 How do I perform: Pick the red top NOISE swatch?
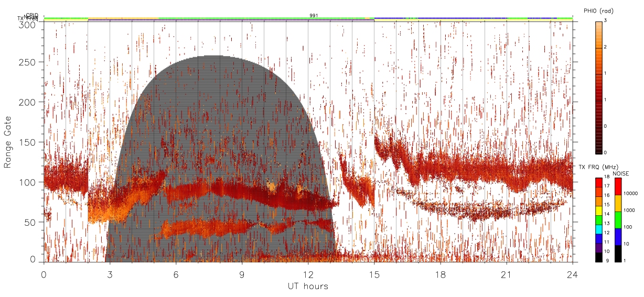[617, 186]
